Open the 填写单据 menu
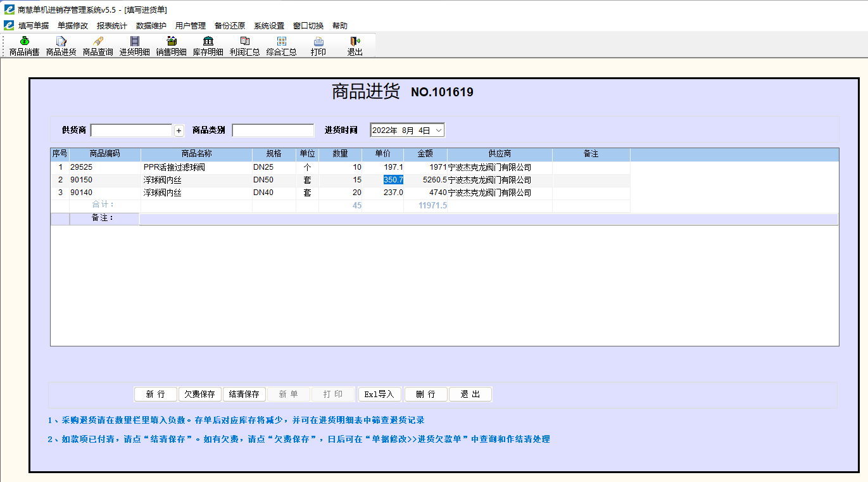This screenshot has height=482, width=868. click(x=34, y=26)
